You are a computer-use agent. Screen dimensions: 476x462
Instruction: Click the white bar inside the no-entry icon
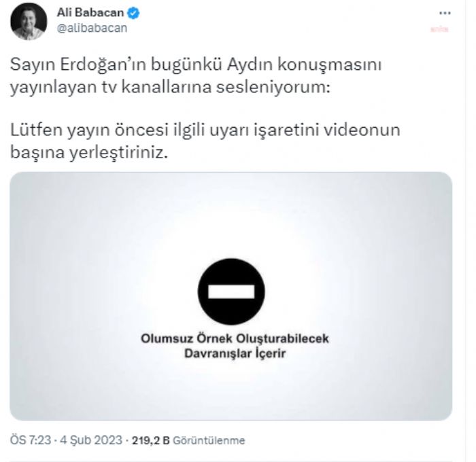pyautogui.click(x=231, y=292)
